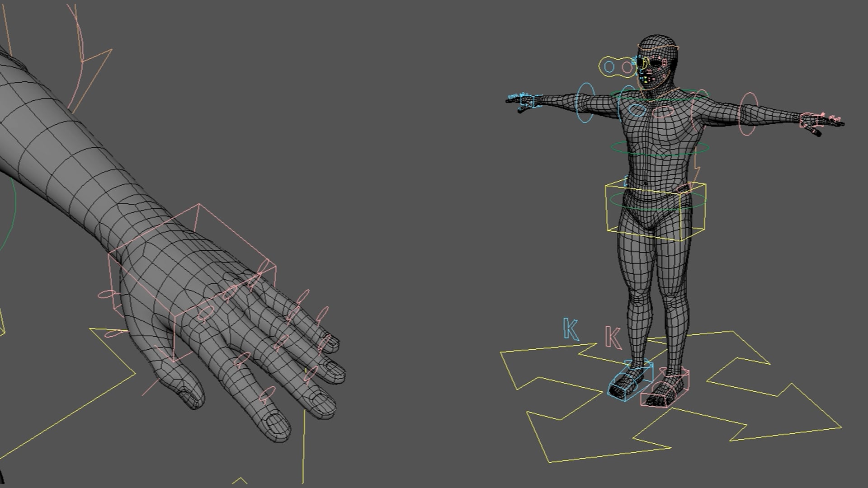
Task: Select the pink circle of the eye-aim controller
Action: click(627, 67)
